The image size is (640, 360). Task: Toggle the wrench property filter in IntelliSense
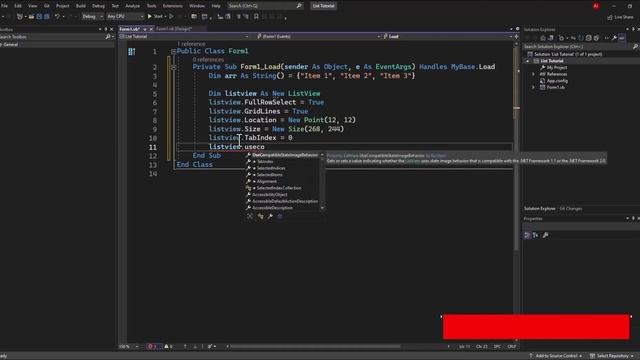pyautogui.click(x=270, y=216)
